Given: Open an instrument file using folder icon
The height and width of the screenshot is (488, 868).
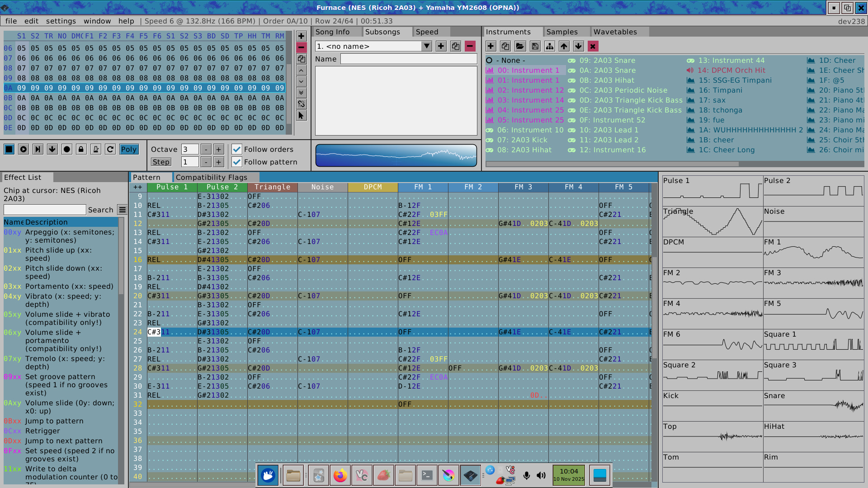Looking at the screenshot, I should point(520,47).
